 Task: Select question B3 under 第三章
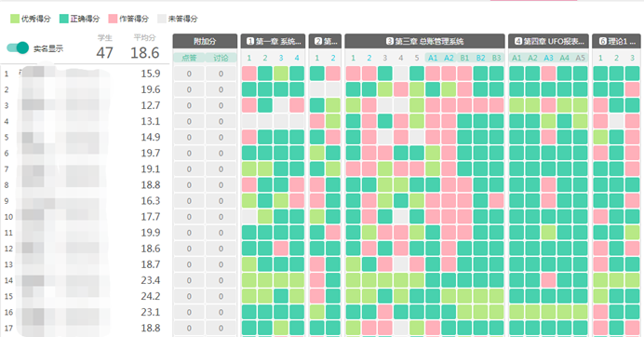tap(497, 58)
